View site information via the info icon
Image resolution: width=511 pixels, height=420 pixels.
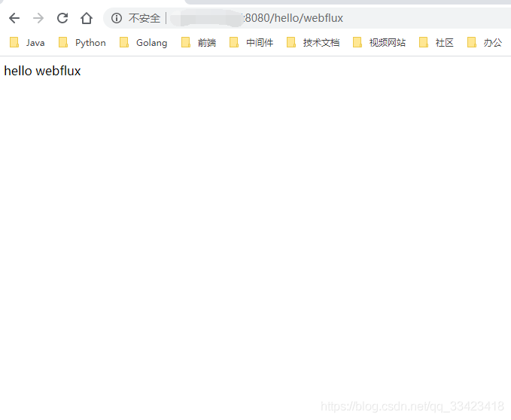pyautogui.click(x=117, y=18)
